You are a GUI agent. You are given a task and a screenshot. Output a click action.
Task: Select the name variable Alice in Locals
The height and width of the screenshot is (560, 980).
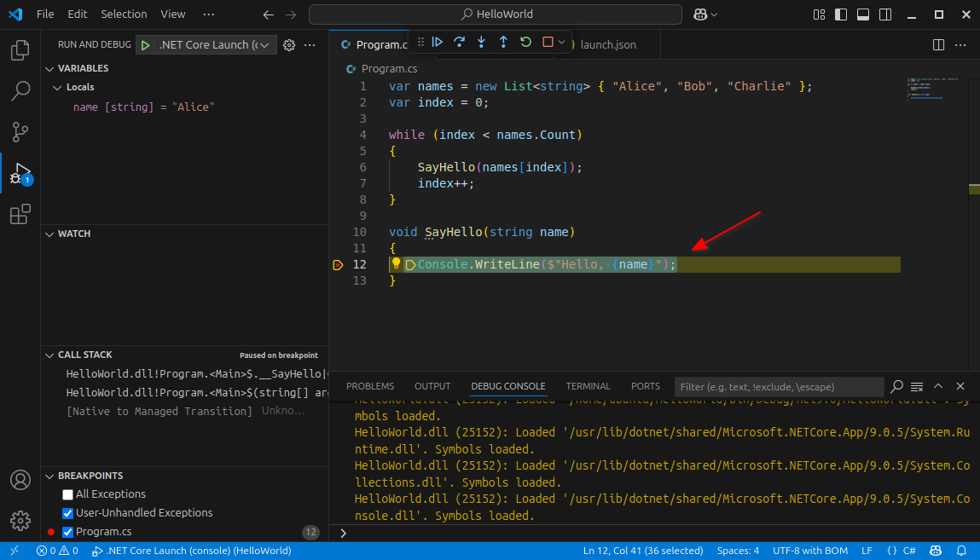coord(144,107)
